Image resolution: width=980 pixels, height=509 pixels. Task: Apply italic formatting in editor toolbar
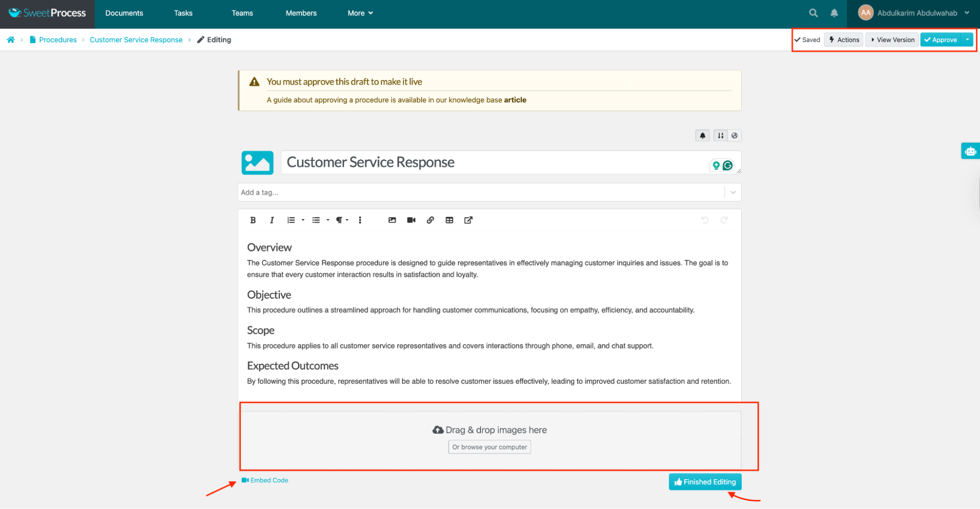272,220
